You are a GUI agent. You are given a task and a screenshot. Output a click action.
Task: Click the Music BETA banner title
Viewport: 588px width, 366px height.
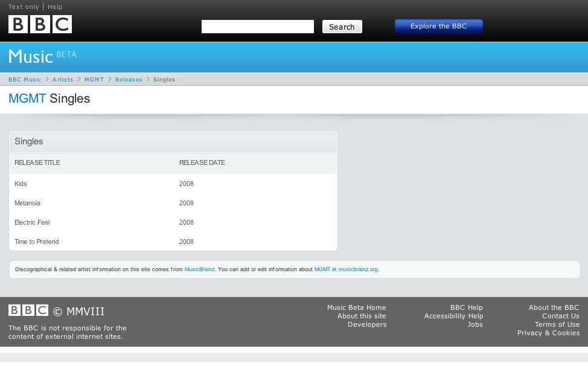pyautogui.click(x=42, y=56)
